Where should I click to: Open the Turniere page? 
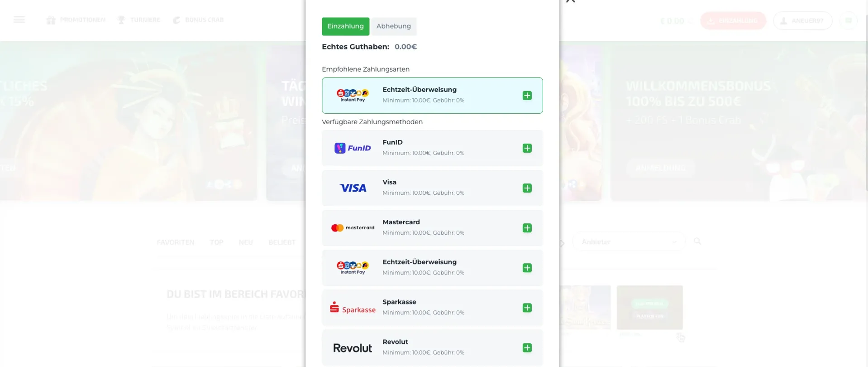[138, 20]
